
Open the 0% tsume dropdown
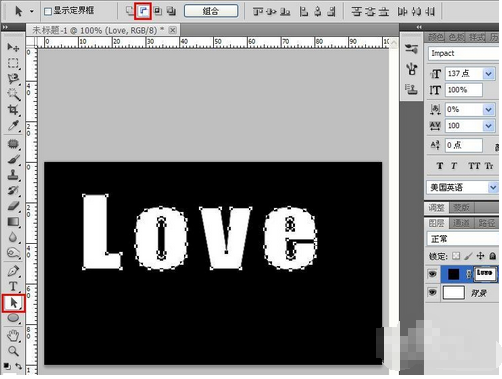(488, 109)
